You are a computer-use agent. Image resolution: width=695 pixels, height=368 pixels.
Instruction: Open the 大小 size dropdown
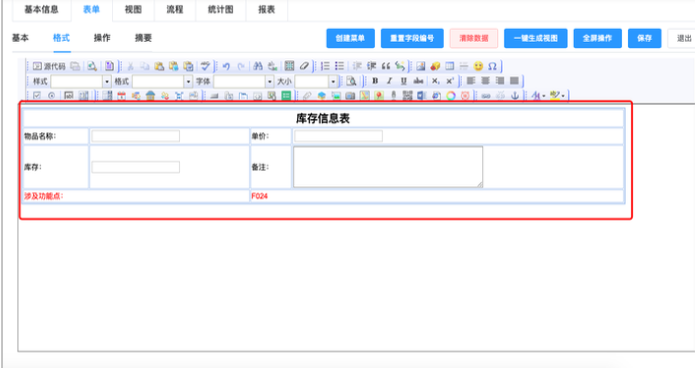316,81
